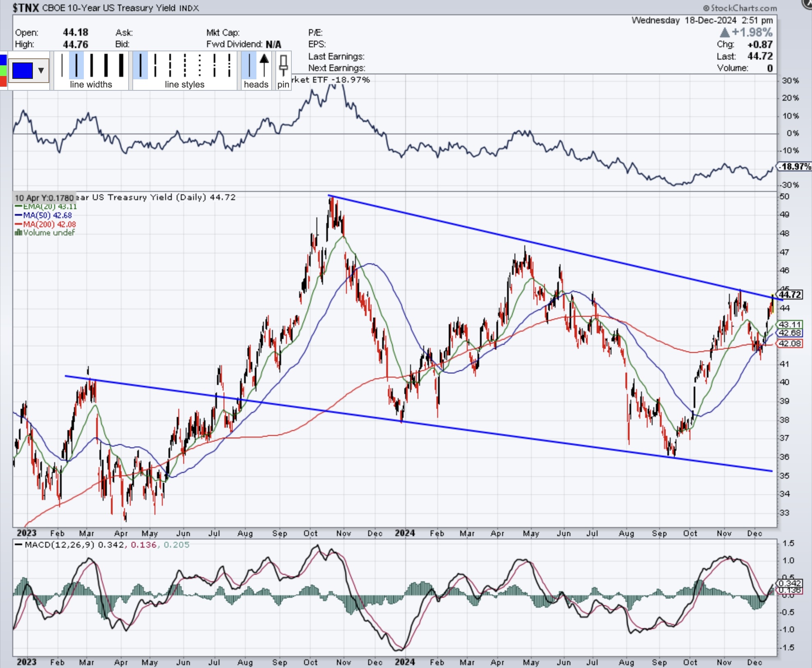Choose the medium third line width
This screenshot has width=812, height=668.
91,65
